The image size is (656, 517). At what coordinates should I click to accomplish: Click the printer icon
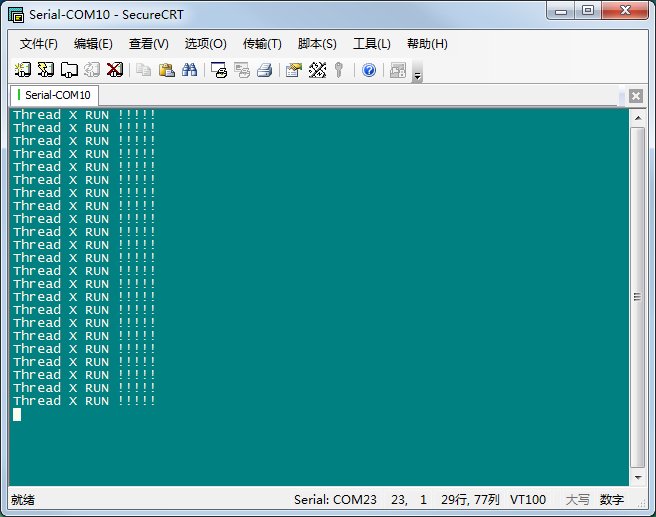[264, 70]
